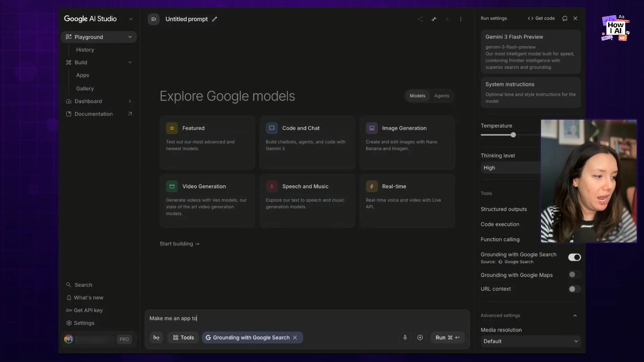Click the Get code button

(x=541, y=18)
